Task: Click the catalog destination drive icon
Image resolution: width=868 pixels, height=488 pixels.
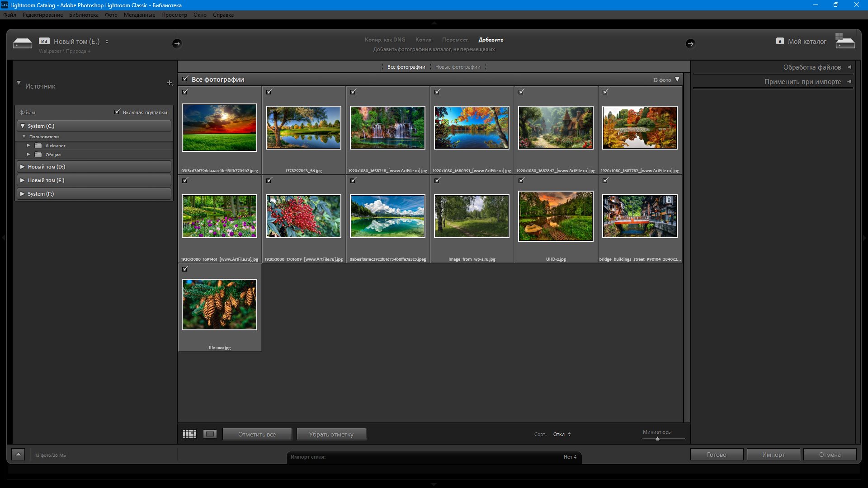Action: pos(844,42)
